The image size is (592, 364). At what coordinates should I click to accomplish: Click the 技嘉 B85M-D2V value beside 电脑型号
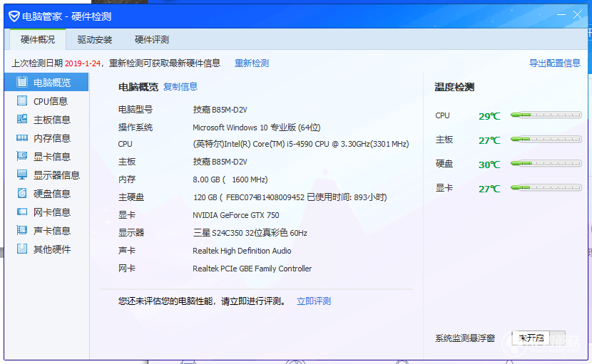pyautogui.click(x=220, y=110)
